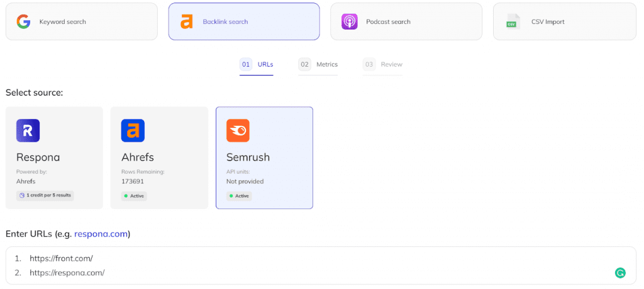Select the Backlink search option

click(x=244, y=22)
